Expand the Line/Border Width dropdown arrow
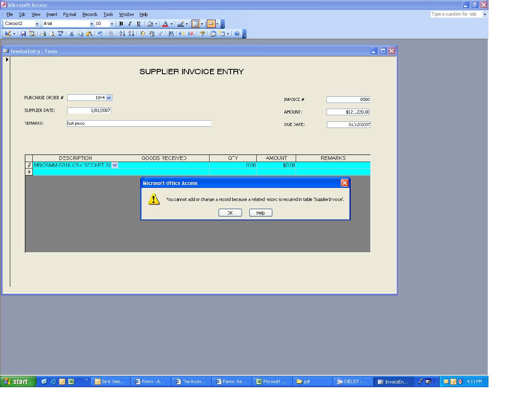 [202, 24]
